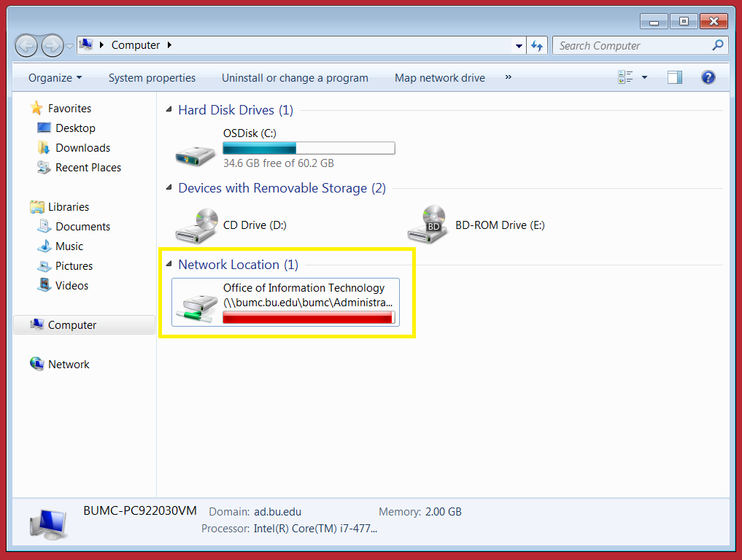Click the OSDisk capacity bar
This screenshot has height=560, width=742.
[x=309, y=149]
